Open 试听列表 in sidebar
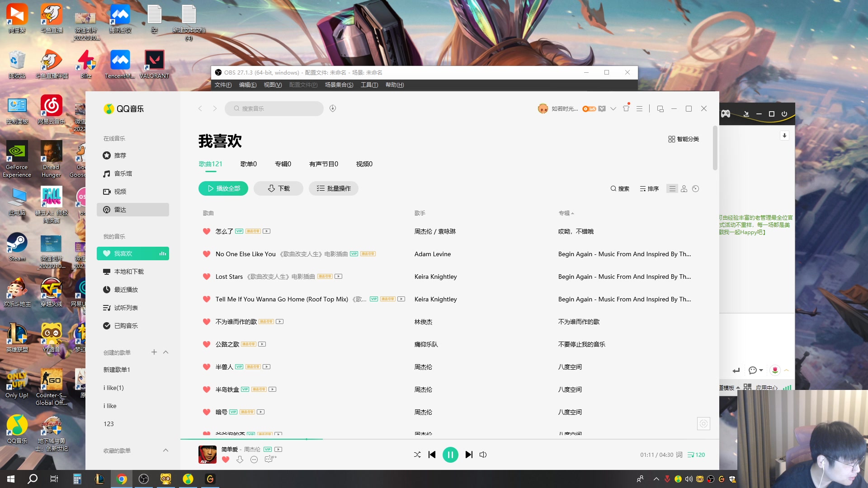 tap(133, 308)
